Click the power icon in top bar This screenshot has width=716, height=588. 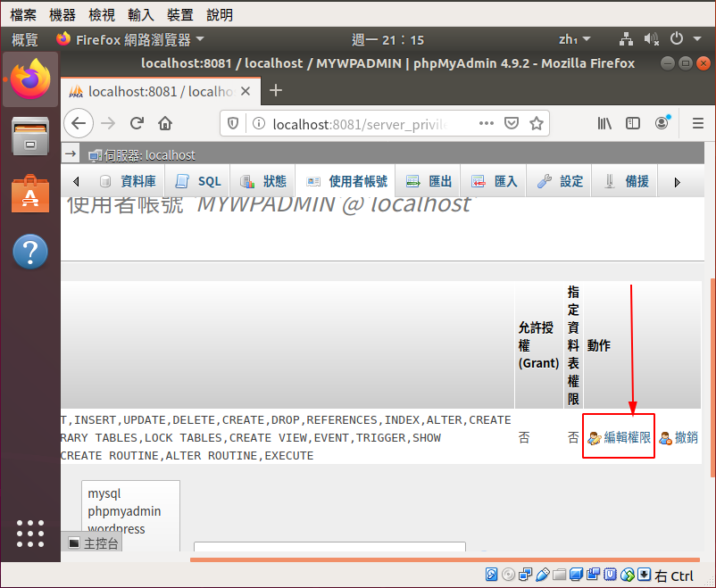pyautogui.click(x=677, y=38)
